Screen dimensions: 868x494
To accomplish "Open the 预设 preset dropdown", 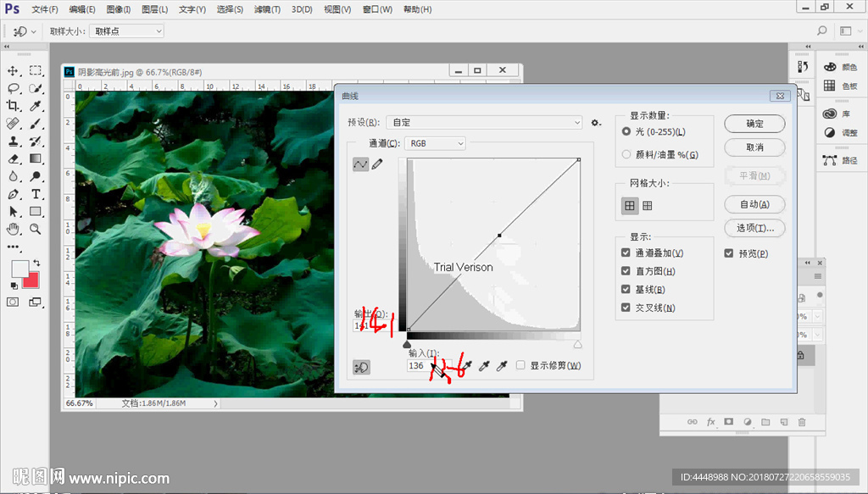I will [484, 123].
